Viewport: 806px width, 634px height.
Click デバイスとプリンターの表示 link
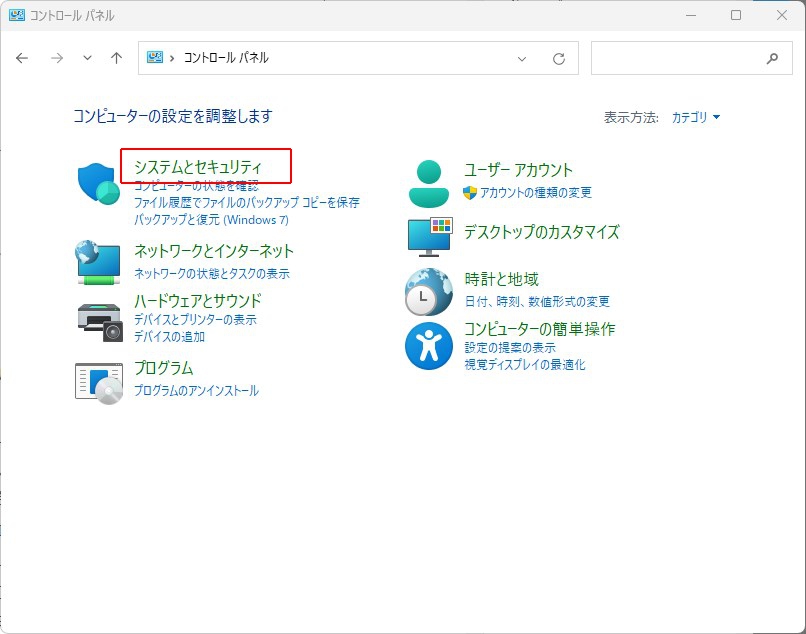click(195, 320)
